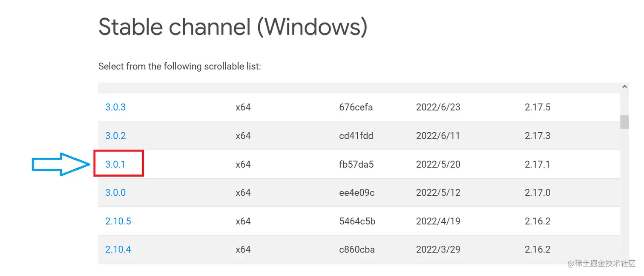Click the red-boxed 3.0.1 version link
Viewport: 644px width, 276px height.
pos(115,164)
